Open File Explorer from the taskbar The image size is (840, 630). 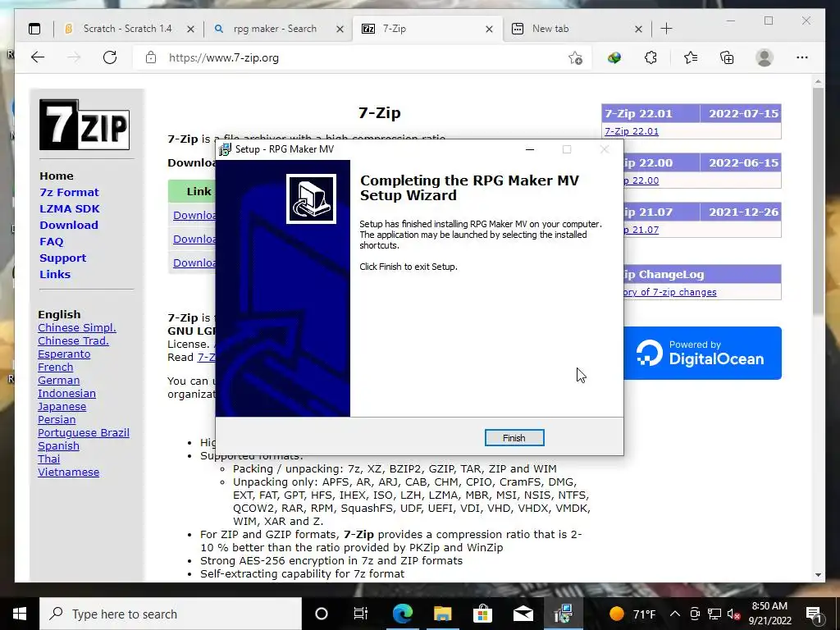click(x=442, y=614)
